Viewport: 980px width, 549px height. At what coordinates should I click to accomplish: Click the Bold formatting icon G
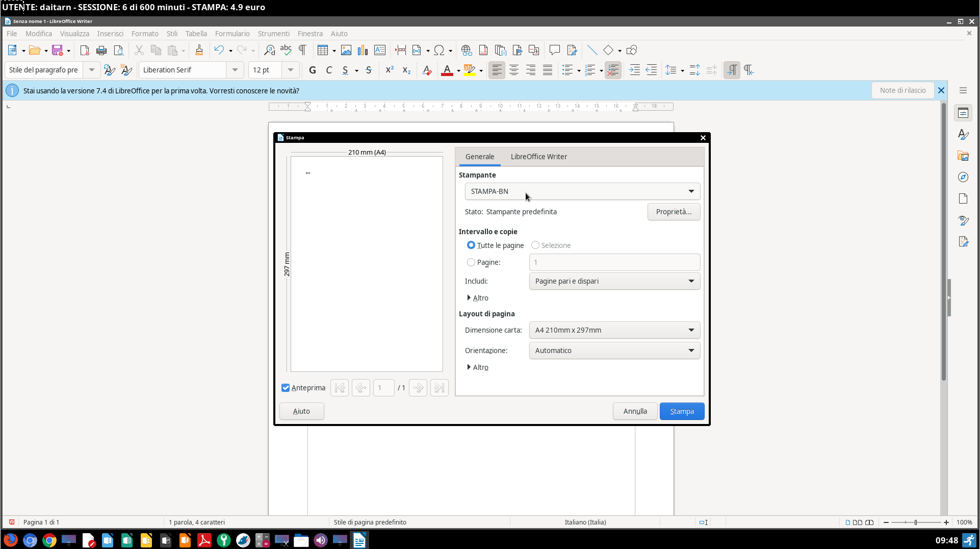coord(313,70)
